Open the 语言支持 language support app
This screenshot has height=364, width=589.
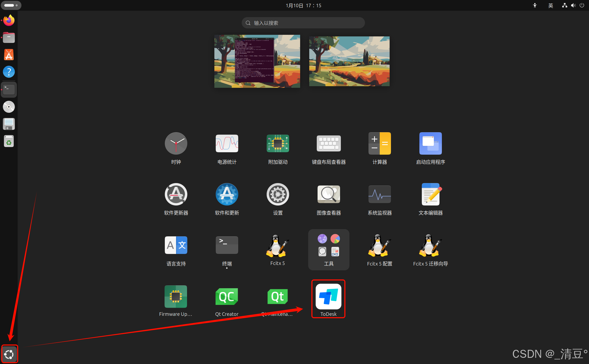tap(176, 246)
